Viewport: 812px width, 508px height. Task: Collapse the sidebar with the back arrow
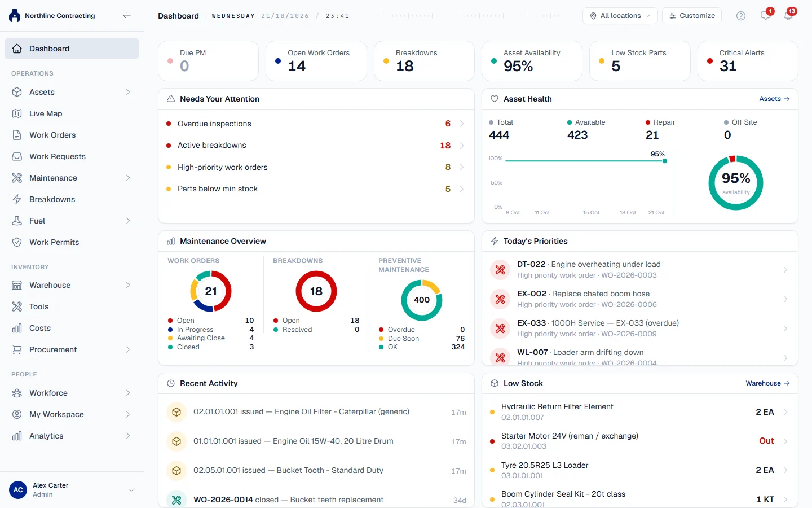click(x=127, y=16)
